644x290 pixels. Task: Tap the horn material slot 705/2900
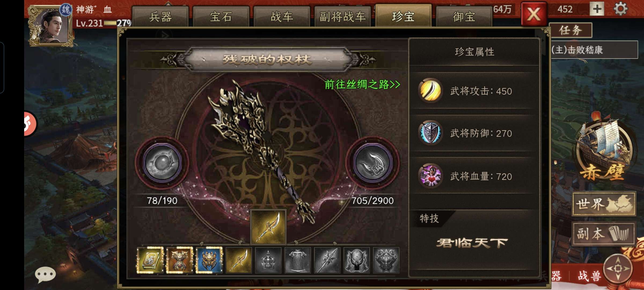(x=372, y=163)
